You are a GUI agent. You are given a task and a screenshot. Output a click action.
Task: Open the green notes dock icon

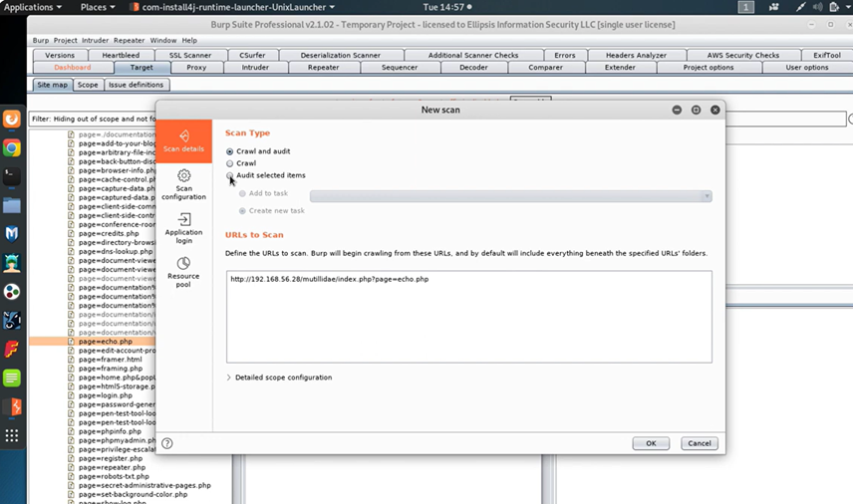(x=11, y=378)
